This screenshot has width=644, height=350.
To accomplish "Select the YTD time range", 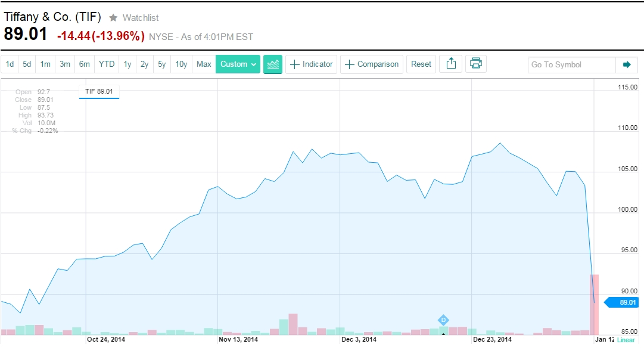I will [107, 64].
